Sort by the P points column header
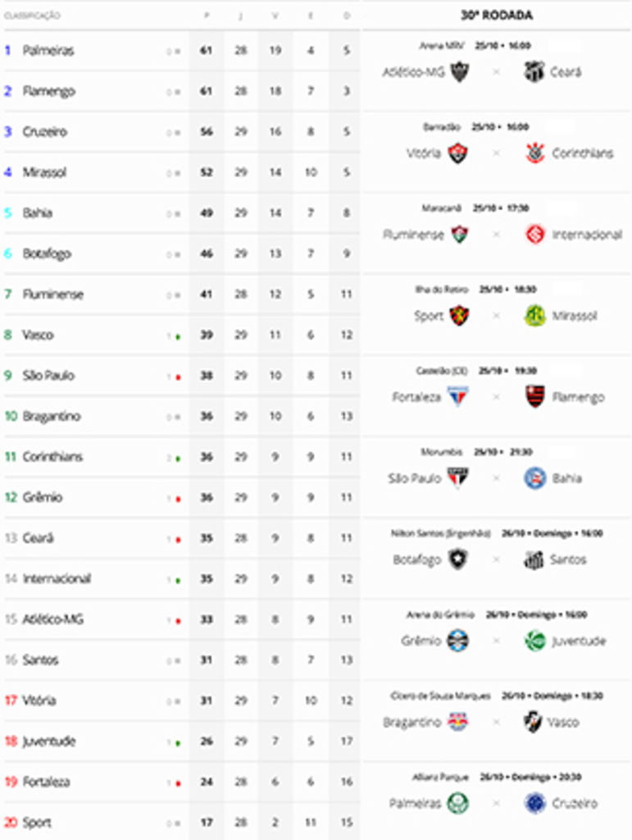This screenshot has width=632, height=840. coord(206,16)
